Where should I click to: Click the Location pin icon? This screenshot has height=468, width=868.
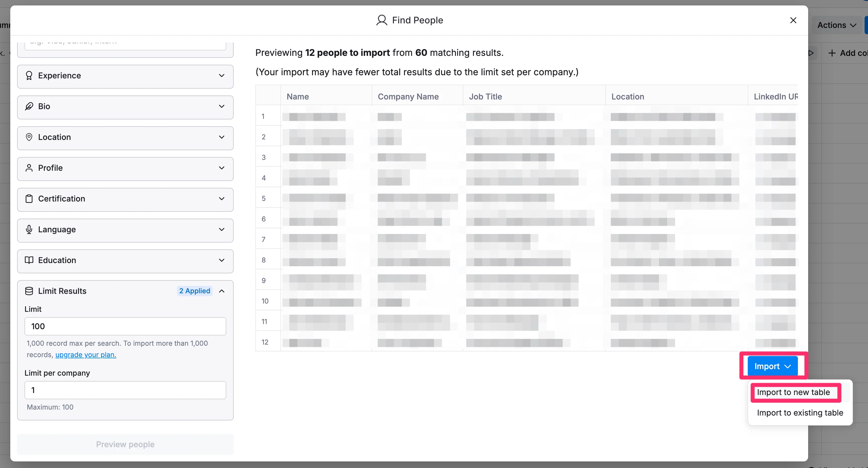point(29,137)
